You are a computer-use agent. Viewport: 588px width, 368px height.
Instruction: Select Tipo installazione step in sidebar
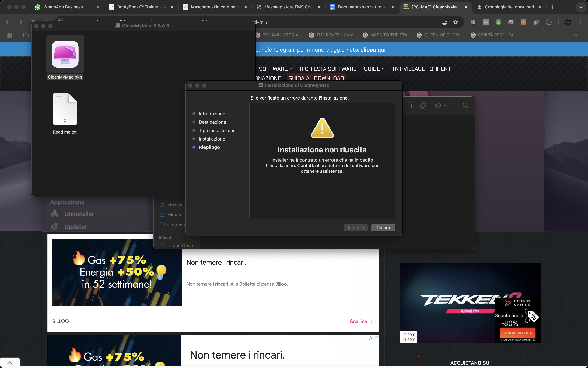click(217, 130)
